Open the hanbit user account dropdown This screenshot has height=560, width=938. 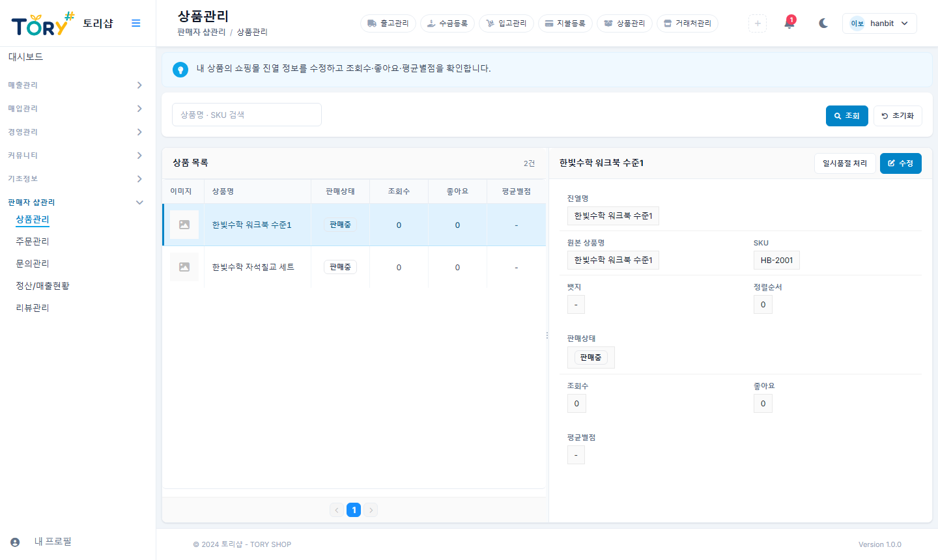pos(879,23)
